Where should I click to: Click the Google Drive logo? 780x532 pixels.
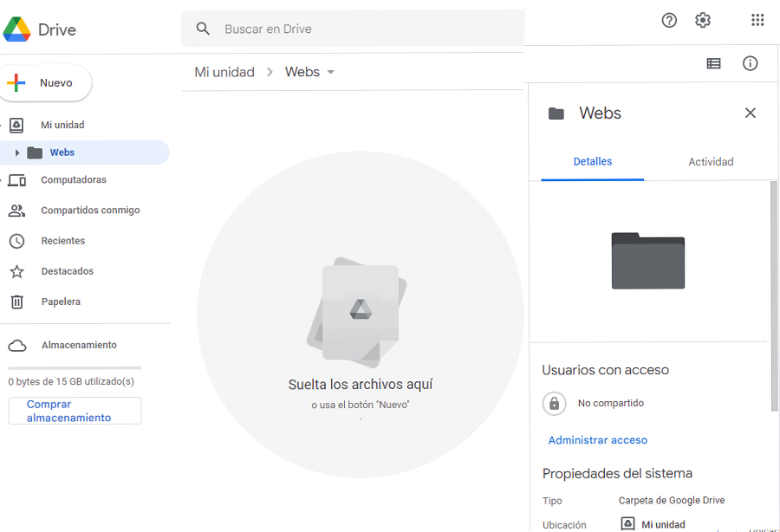pos(16,29)
